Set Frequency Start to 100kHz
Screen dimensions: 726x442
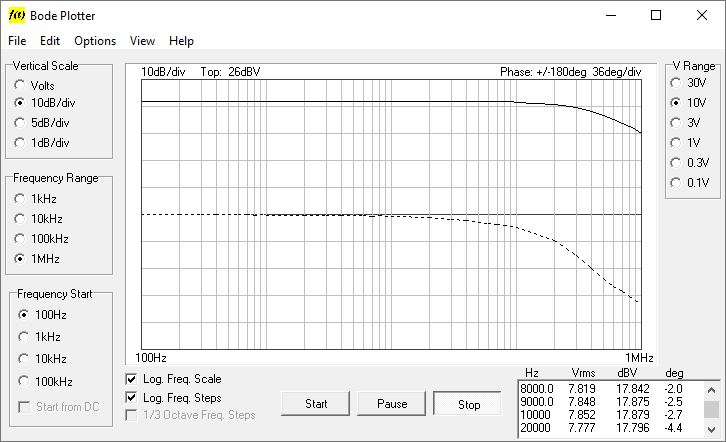[x=23, y=381]
